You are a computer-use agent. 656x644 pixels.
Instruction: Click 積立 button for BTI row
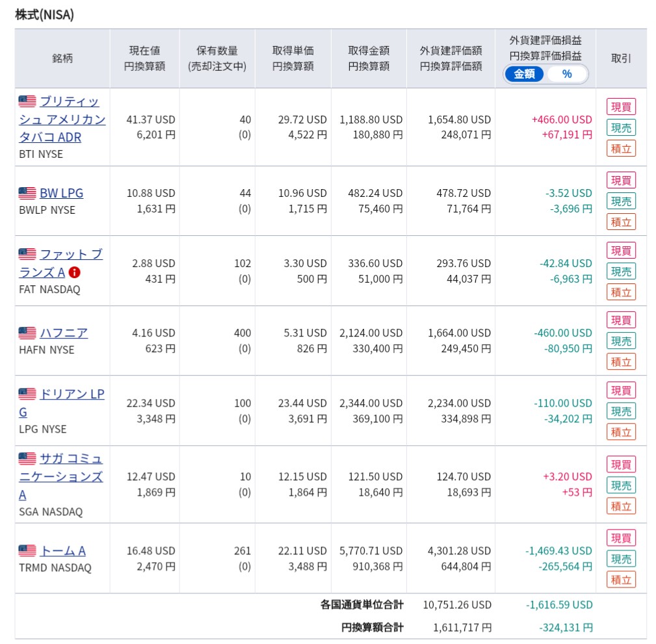(621, 148)
